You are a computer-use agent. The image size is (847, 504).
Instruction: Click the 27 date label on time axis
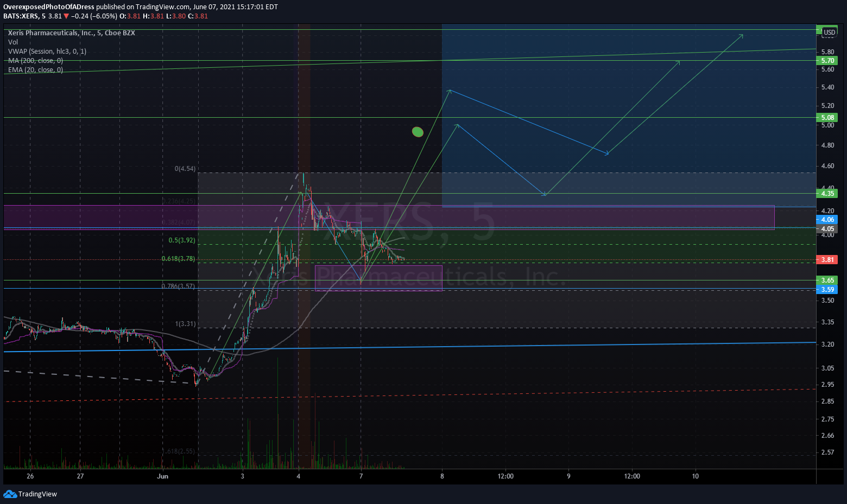[80, 476]
